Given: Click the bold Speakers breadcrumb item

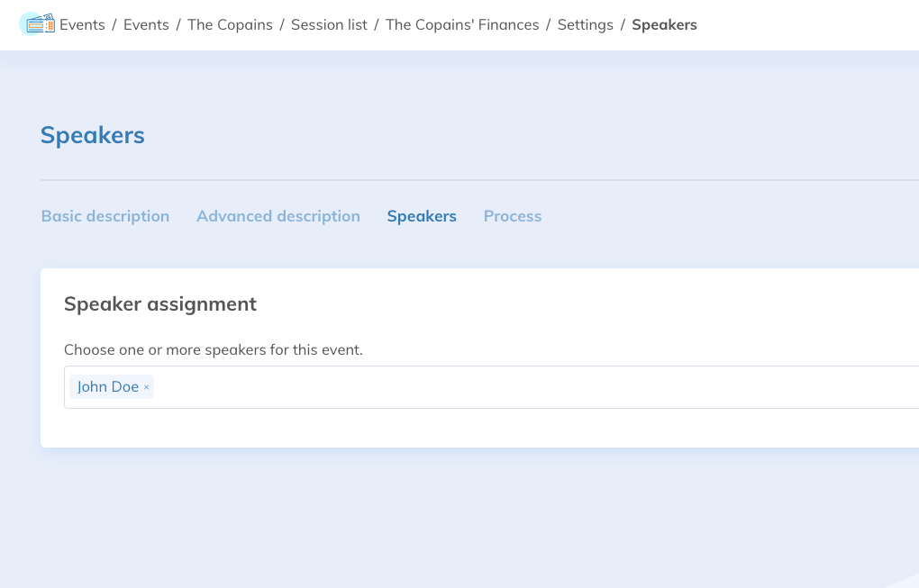Looking at the screenshot, I should 664,25.
